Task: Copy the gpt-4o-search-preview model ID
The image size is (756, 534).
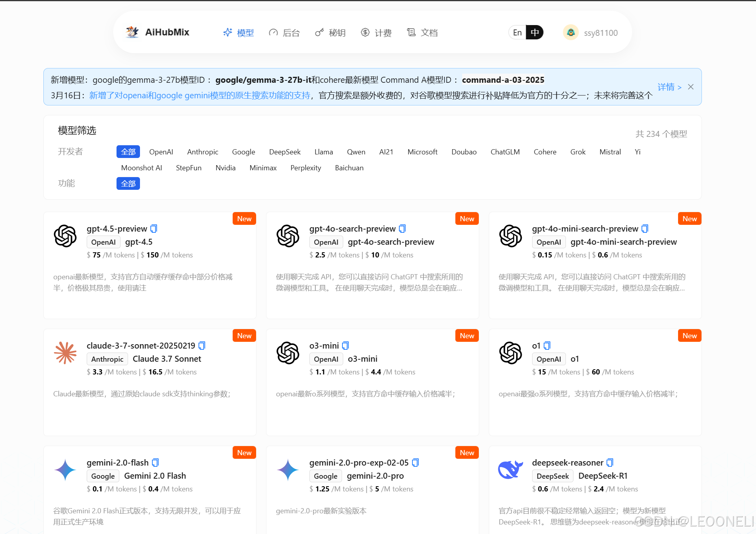Action: pos(402,229)
